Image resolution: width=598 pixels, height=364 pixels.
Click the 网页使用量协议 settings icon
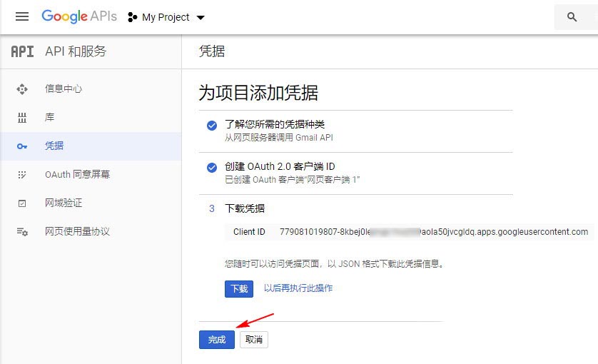22,231
